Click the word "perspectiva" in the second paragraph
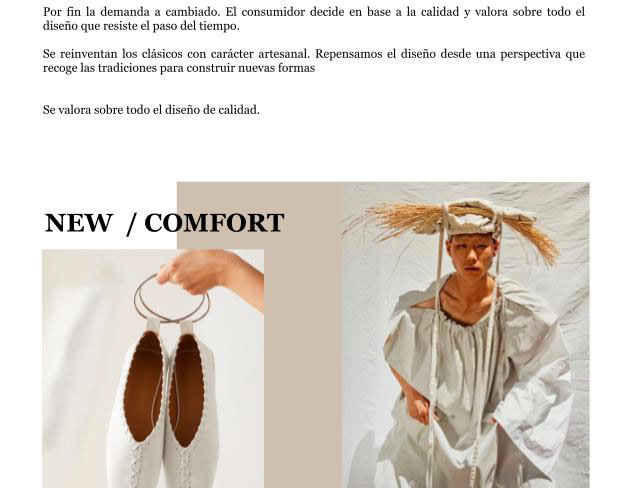Viewport: 625px width, 488px height. click(530, 54)
